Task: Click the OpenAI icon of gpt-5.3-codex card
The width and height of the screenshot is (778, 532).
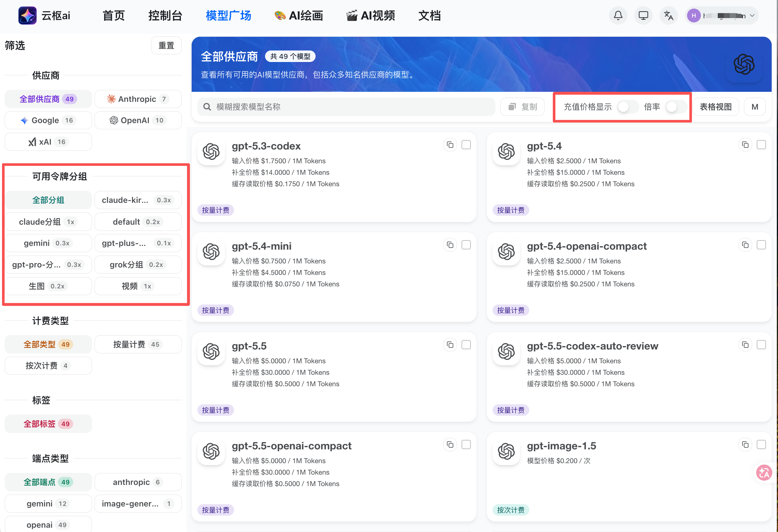Action: tap(211, 151)
